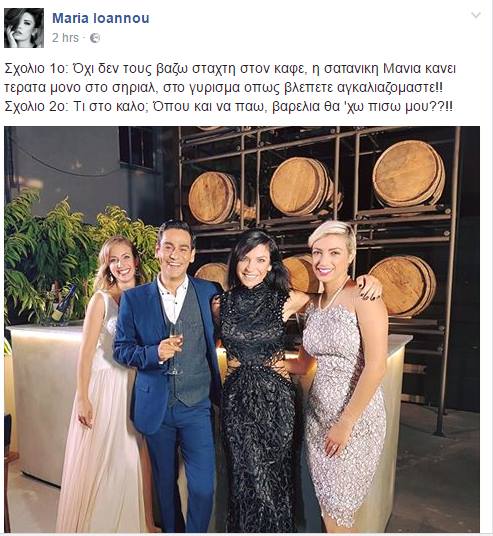Click the champagne glass held by the man

tap(176, 347)
